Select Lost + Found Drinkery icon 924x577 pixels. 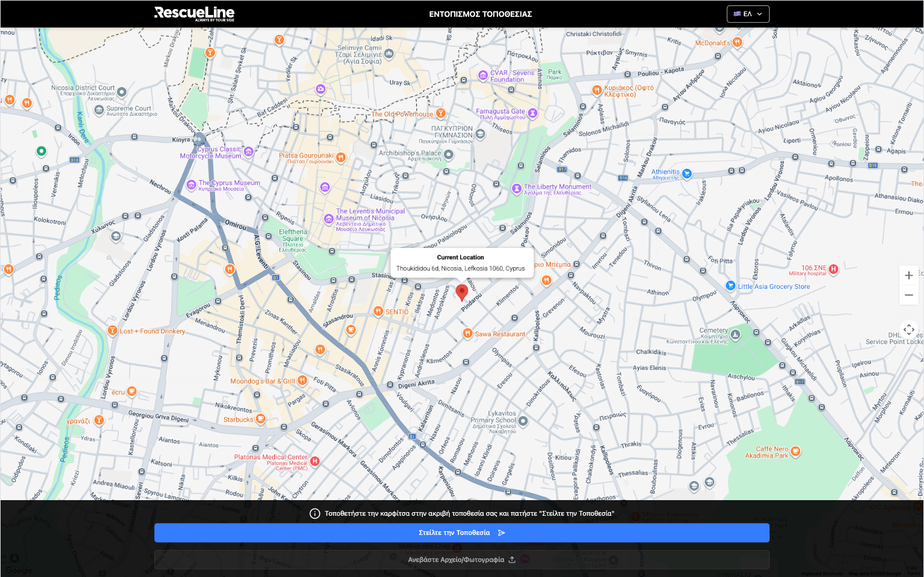click(112, 331)
